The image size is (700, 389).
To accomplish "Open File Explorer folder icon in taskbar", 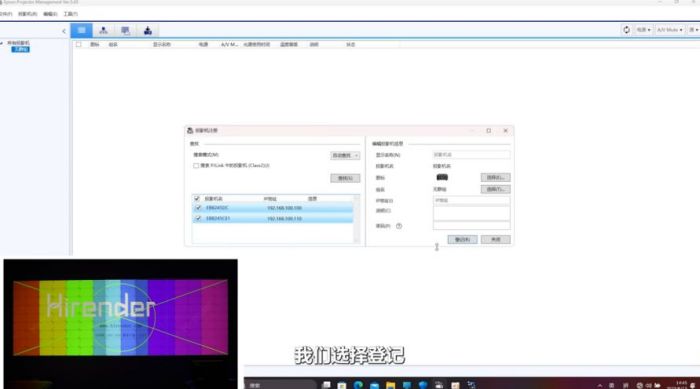I will [x=390, y=385].
